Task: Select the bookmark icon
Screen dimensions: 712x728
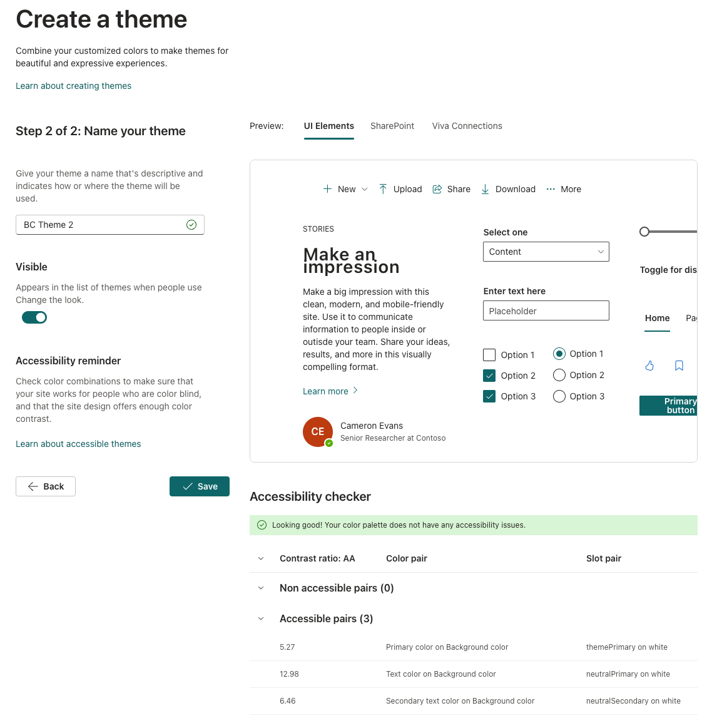Action: (679, 365)
